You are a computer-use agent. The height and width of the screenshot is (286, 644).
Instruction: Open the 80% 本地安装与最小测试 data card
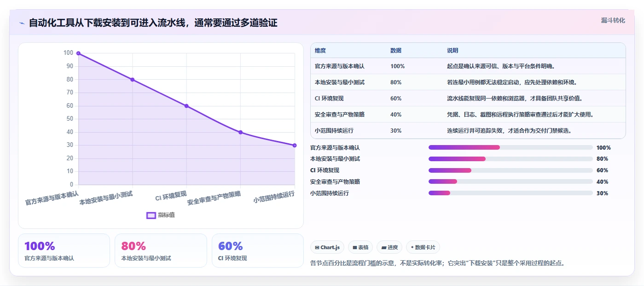(x=161, y=251)
